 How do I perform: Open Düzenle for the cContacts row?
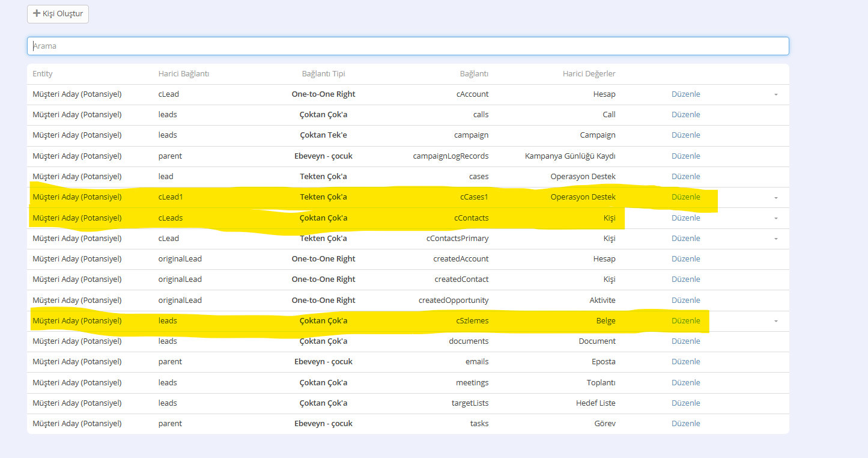pos(685,218)
